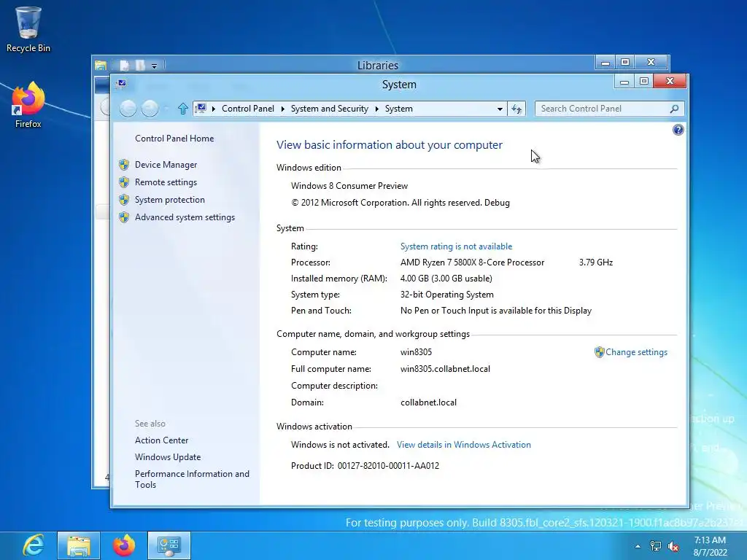Click first Libraries quick access toolbar icon
This screenshot has width=747, height=560.
124,65
